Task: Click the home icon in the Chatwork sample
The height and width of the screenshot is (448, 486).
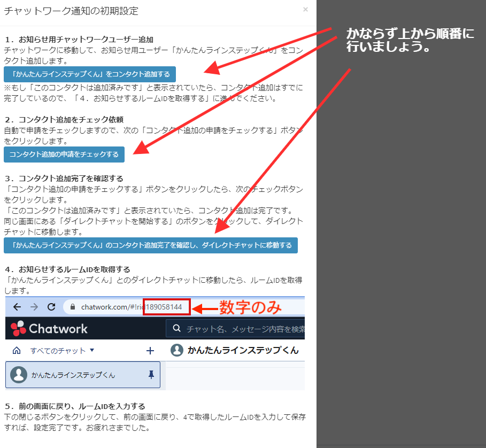Action: [x=17, y=350]
